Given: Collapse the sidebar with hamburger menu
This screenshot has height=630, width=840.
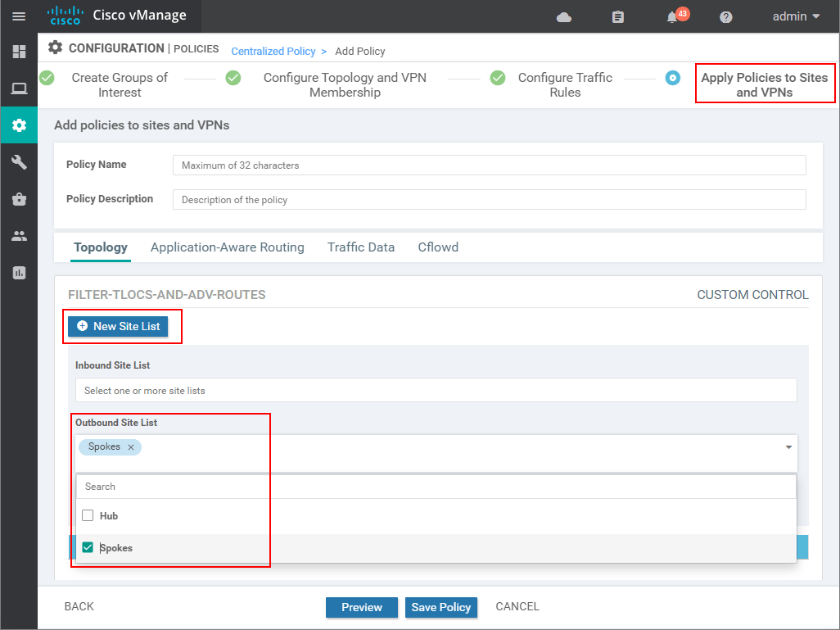Looking at the screenshot, I should [x=19, y=16].
